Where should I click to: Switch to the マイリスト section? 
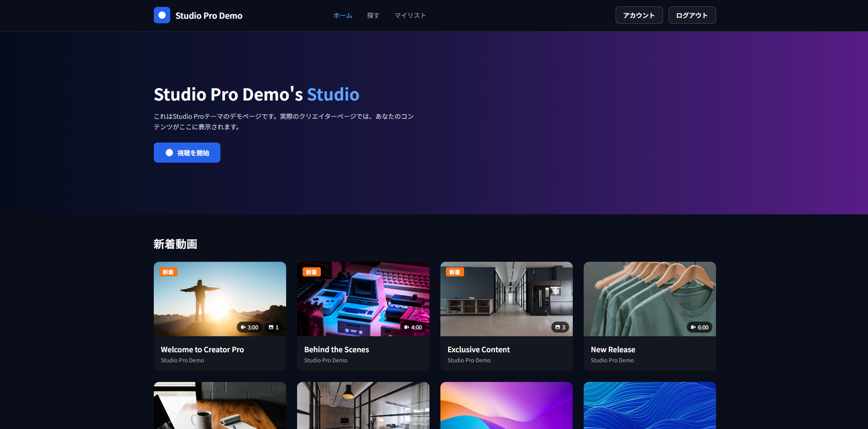point(410,15)
